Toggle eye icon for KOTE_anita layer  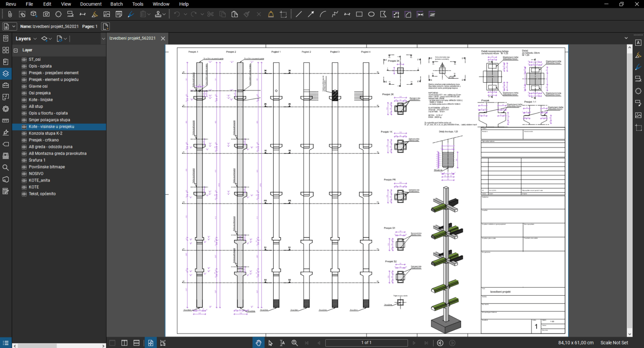coord(24,180)
